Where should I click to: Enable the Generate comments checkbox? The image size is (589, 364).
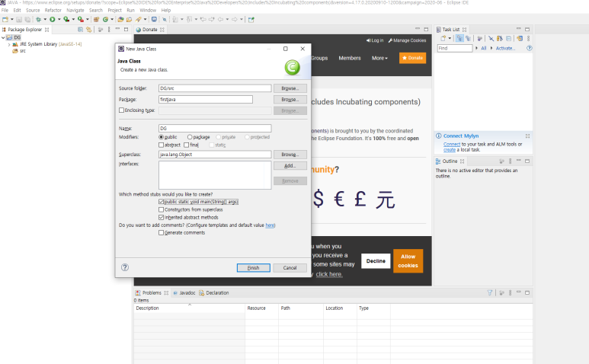pyautogui.click(x=161, y=233)
